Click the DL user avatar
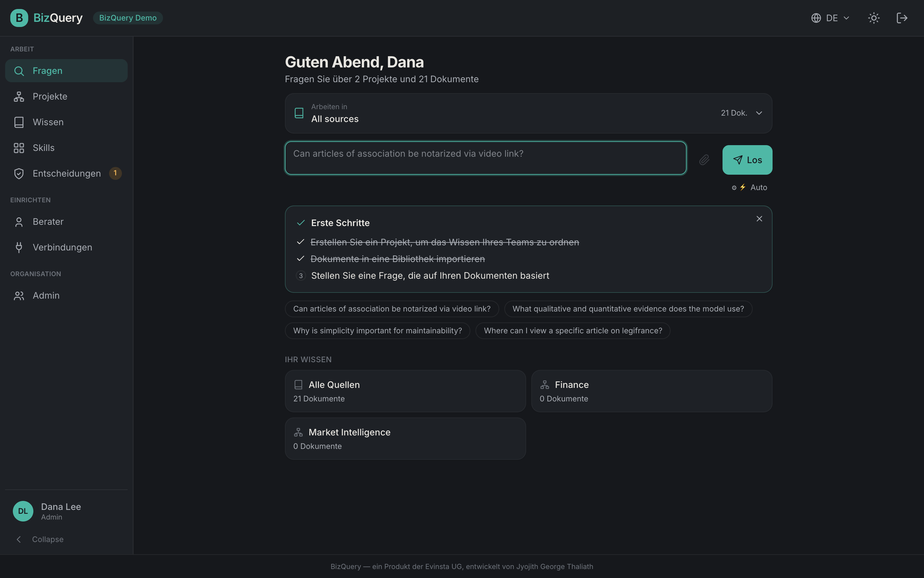Screen dimensions: 924x578 23,511
